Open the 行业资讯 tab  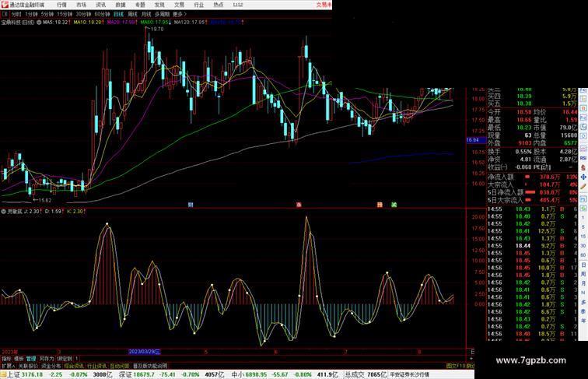96,366
